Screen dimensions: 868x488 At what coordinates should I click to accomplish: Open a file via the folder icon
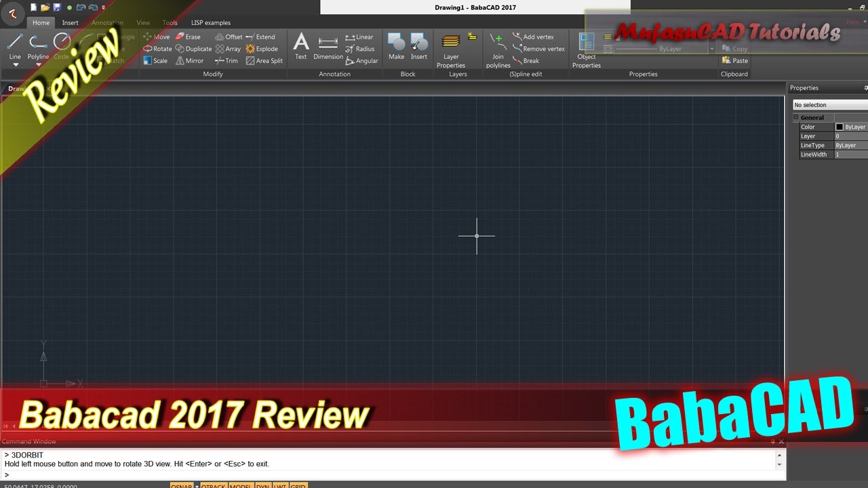tap(45, 7)
